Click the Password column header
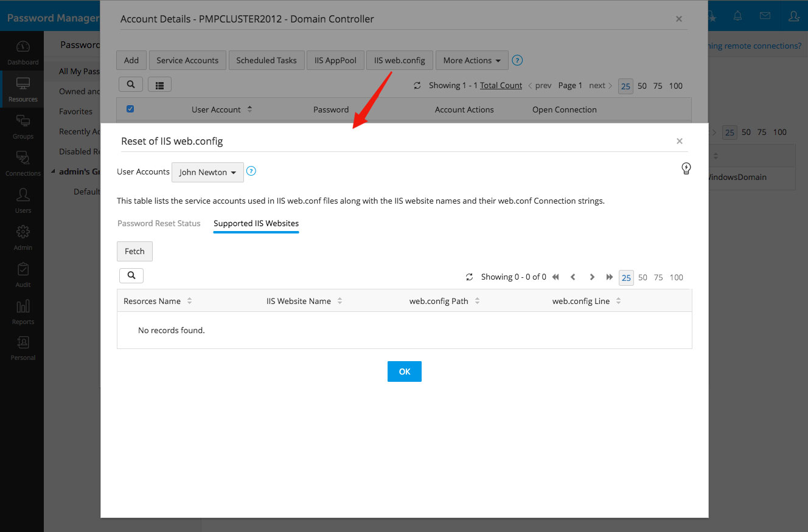Screen dimensions: 808x532 331,109
